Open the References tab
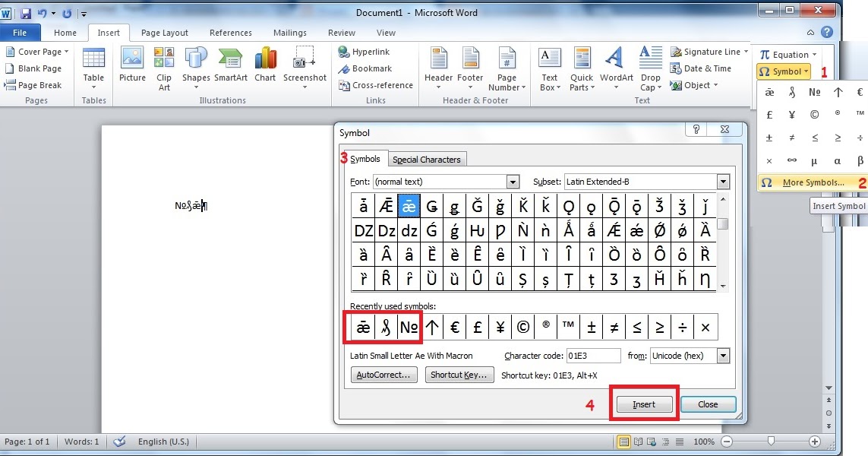Image resolution: width=868 pixels, height=456 pixels. [231, 33]
